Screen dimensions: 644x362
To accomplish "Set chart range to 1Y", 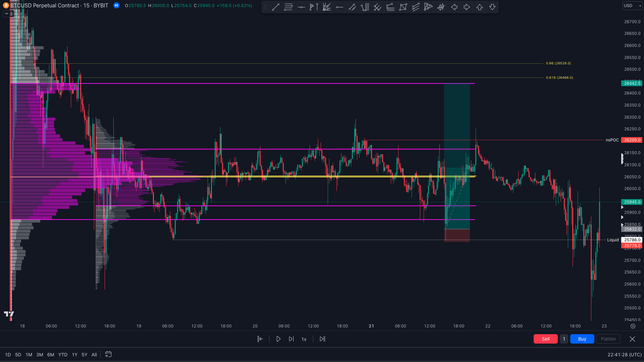I will pyautogui.click(x=75, y=354).
